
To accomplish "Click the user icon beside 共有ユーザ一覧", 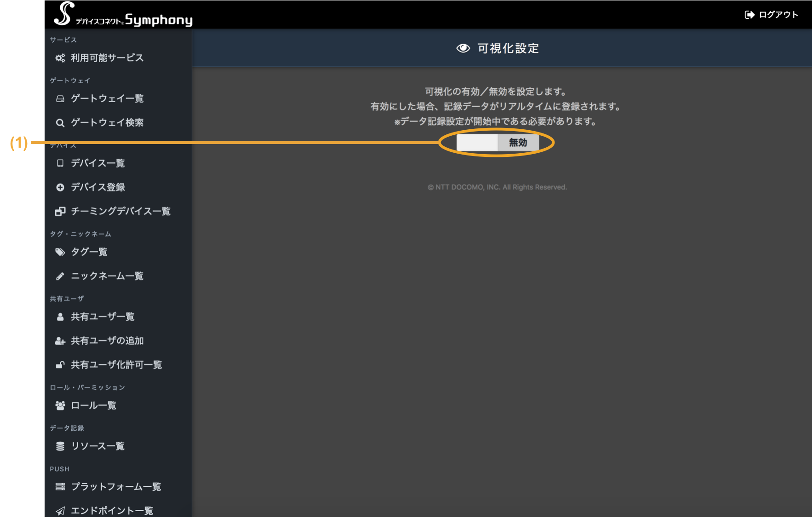I will coord(60,317).
